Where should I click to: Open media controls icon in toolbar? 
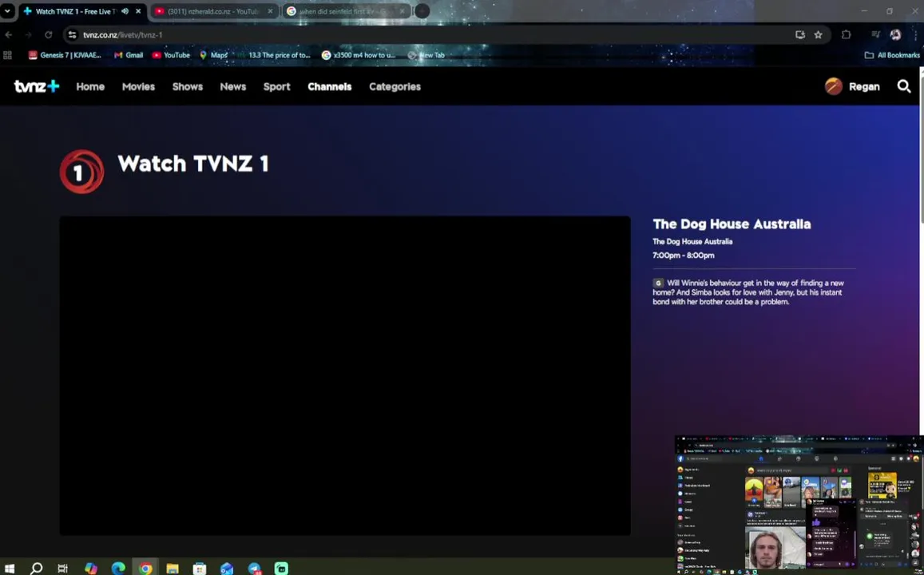click(875, 35)
